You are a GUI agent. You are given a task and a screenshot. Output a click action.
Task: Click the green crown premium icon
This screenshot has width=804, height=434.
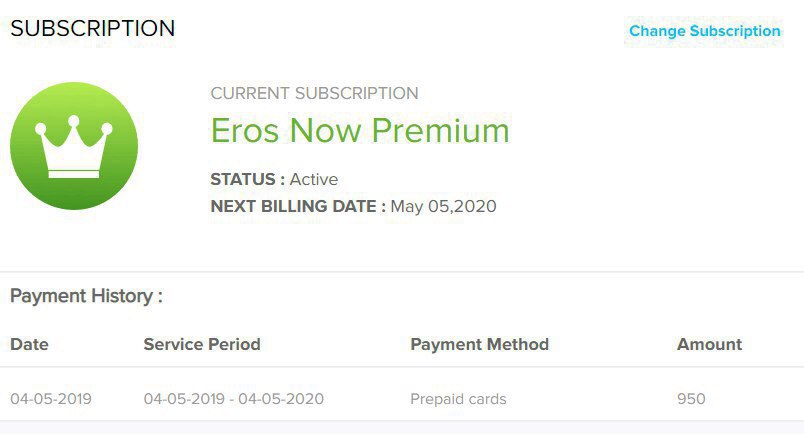(74, 146)
